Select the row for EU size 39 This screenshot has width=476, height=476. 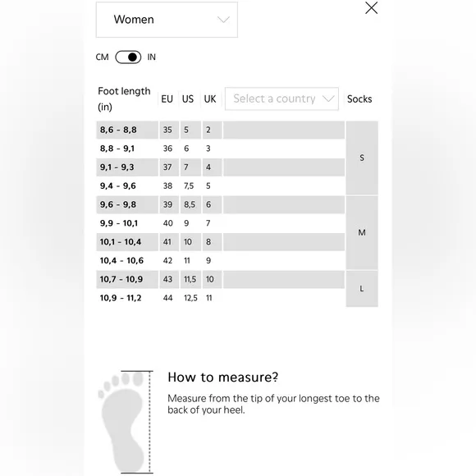click(221, 204)
